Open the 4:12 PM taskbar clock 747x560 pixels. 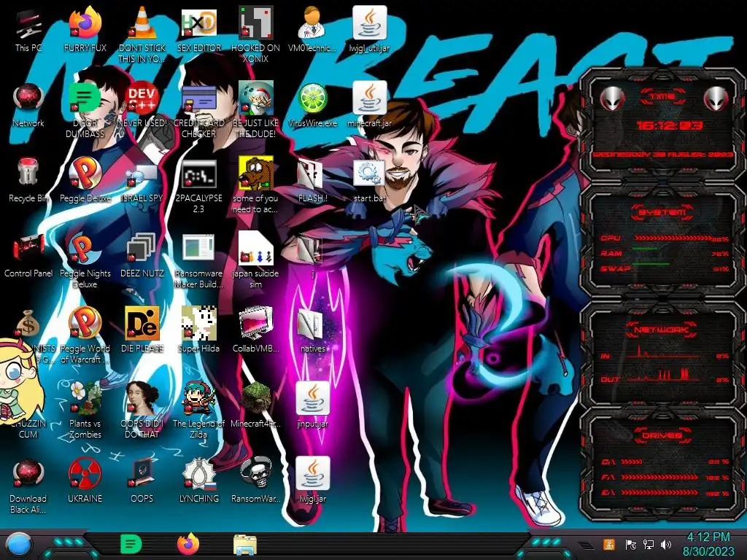[x=708, y=544]
